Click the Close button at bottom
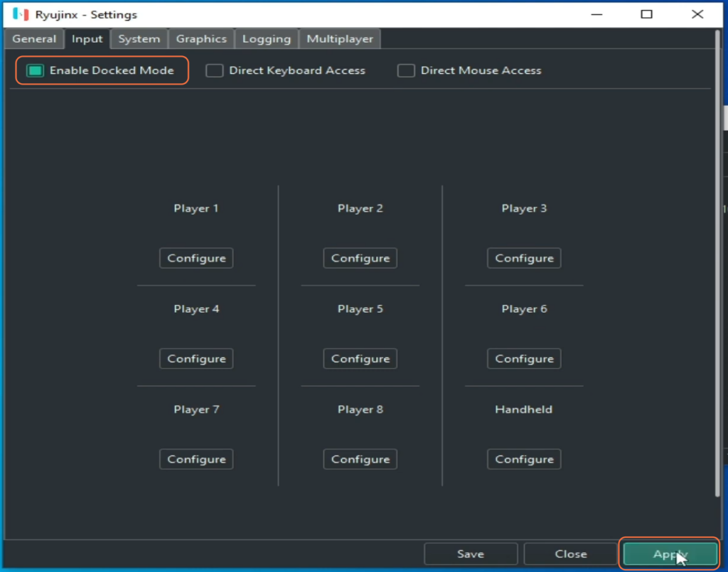The image size is (728, 572). [571, 554]
